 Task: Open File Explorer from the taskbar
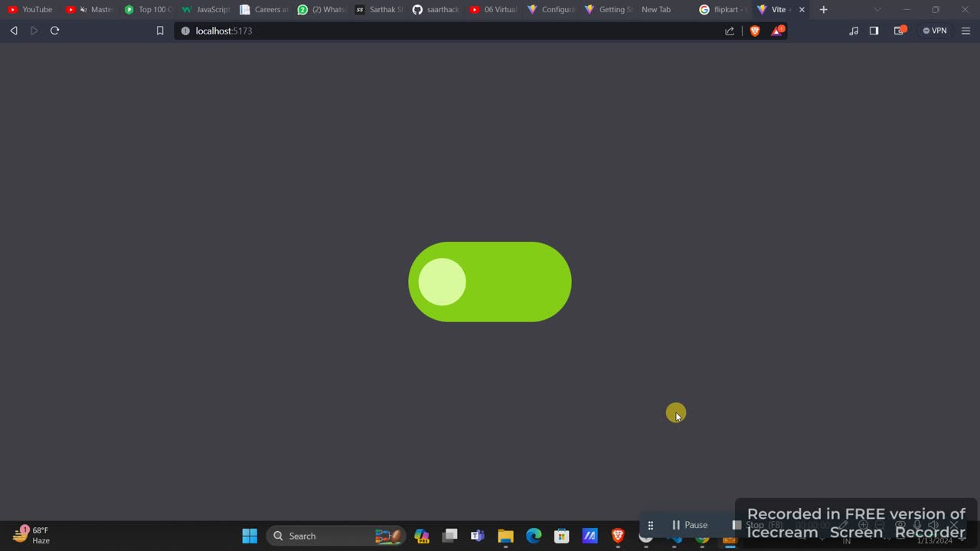505,536
